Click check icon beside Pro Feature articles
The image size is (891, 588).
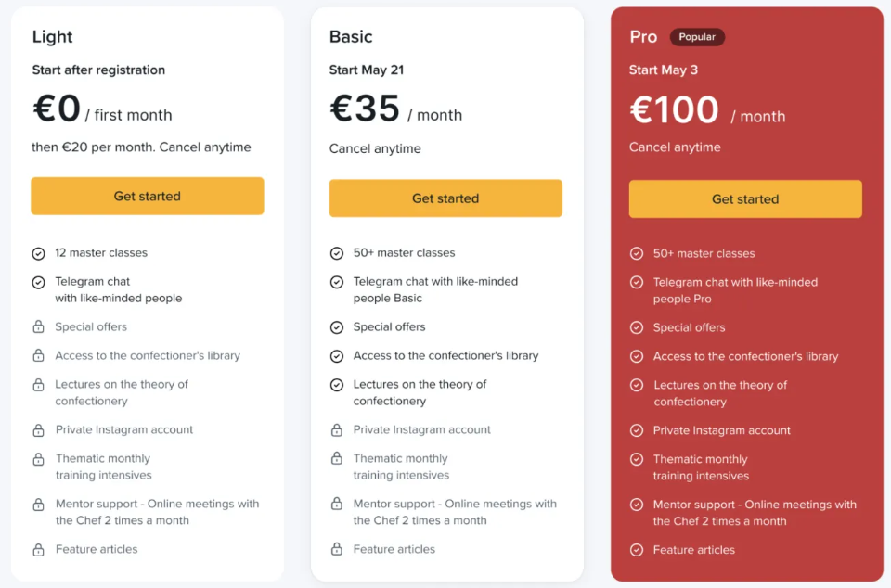(x=637, y=550)
